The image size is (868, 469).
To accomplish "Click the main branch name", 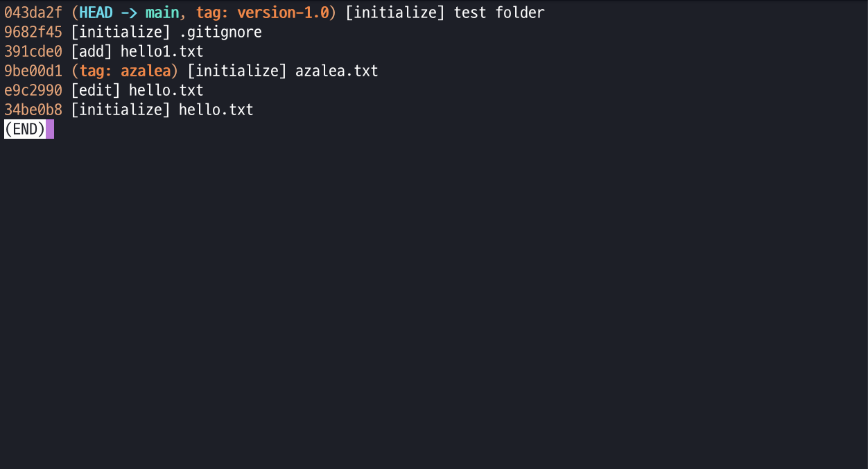I will [162, 12].
